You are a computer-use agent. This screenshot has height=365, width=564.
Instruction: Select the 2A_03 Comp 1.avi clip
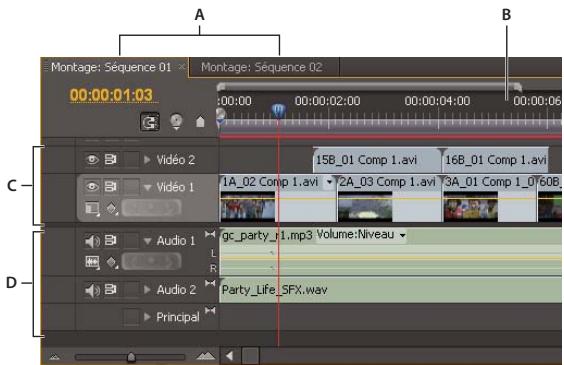[x=389, y=198]
